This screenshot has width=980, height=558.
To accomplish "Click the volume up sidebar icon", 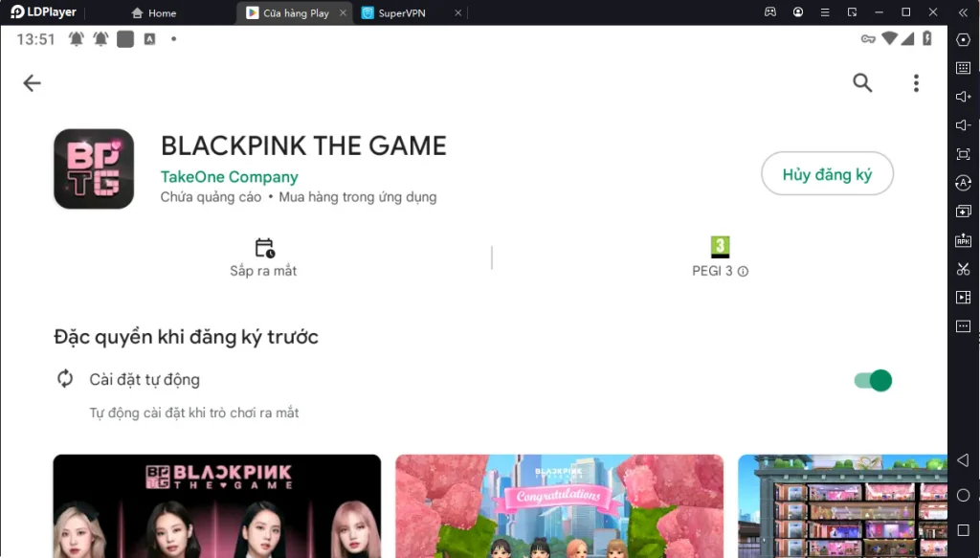I will [963, 97].
